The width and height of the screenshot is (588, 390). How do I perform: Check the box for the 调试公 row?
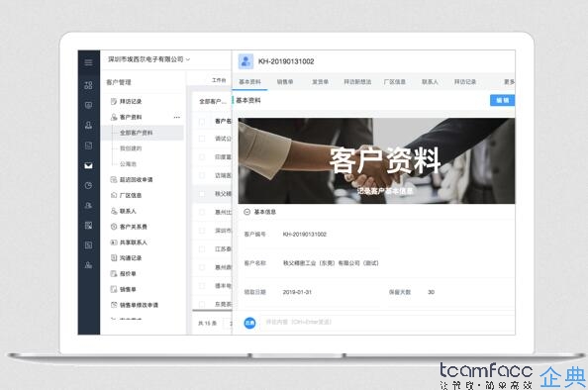(202, 139)
